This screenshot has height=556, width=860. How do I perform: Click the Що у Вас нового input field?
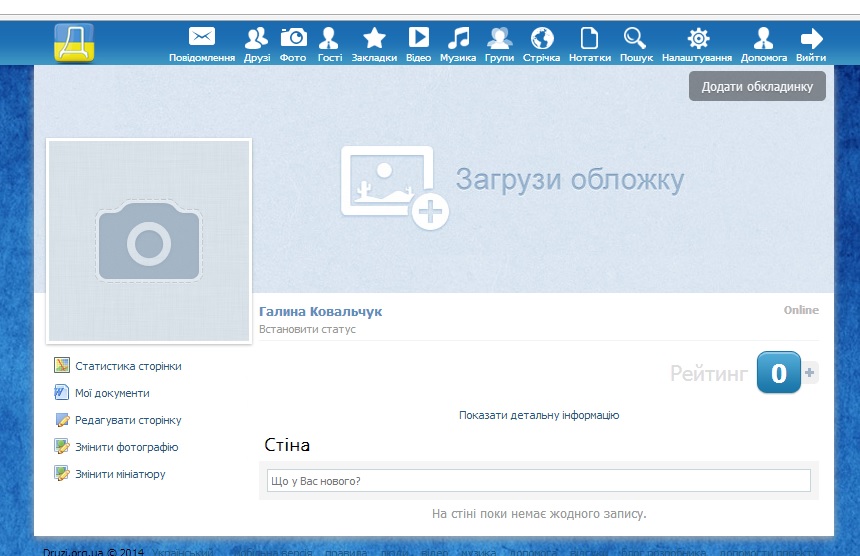[538, 481]
